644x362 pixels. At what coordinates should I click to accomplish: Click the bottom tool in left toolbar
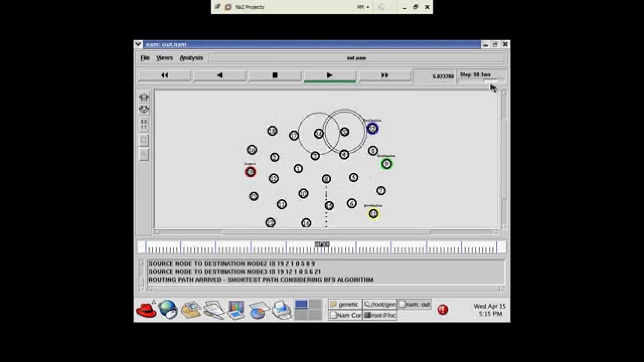tap(144, 154)
